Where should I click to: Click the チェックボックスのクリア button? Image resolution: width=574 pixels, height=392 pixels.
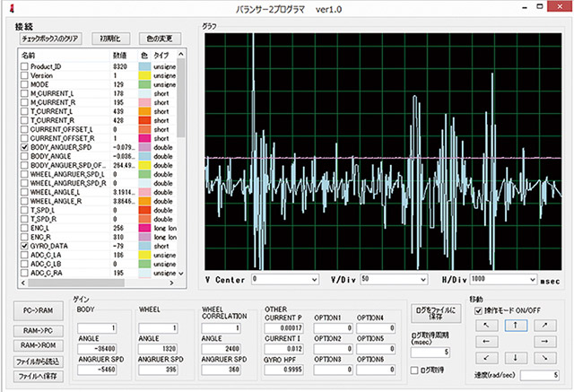[50, 39]
